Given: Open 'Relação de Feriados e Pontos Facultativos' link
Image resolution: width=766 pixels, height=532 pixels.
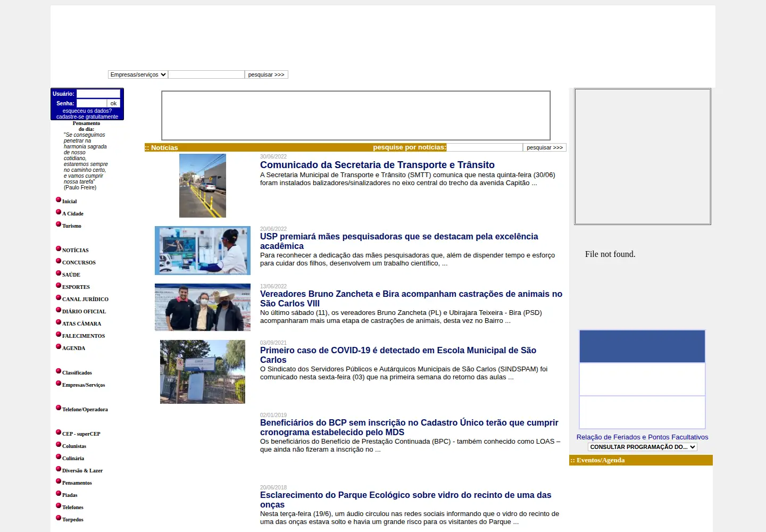Looking at the screenshot, I should 642,437.
